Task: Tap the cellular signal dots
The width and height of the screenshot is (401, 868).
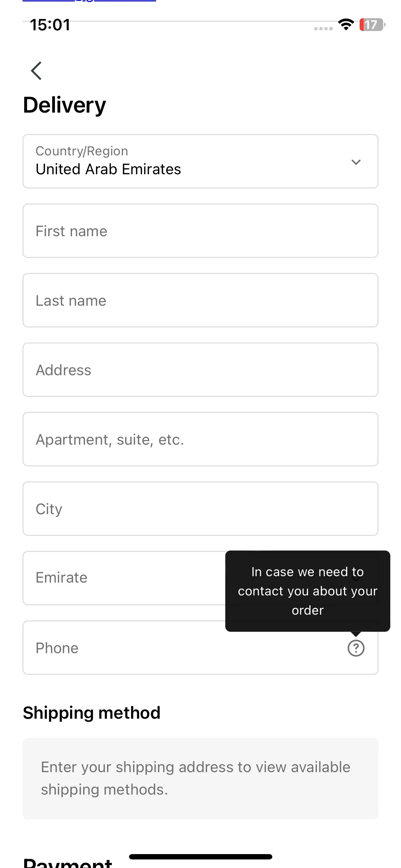Action: (323, 29)
